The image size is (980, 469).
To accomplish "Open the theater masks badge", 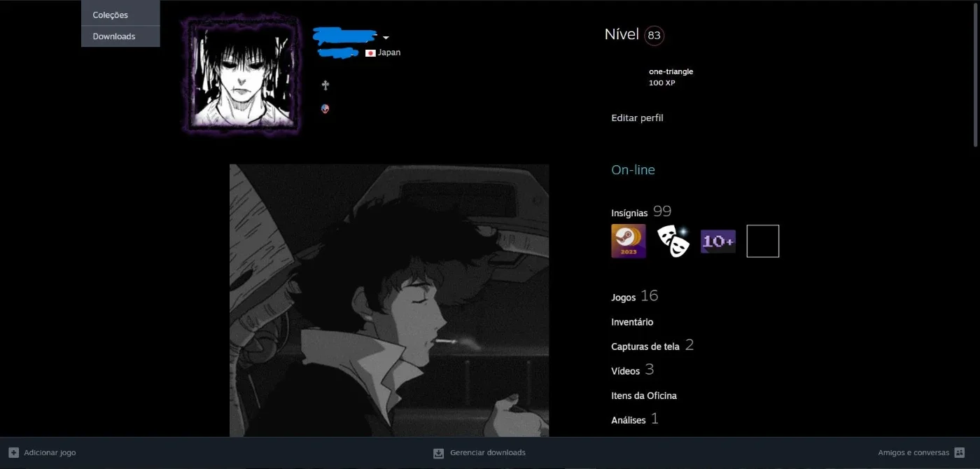I will (673, 241).
